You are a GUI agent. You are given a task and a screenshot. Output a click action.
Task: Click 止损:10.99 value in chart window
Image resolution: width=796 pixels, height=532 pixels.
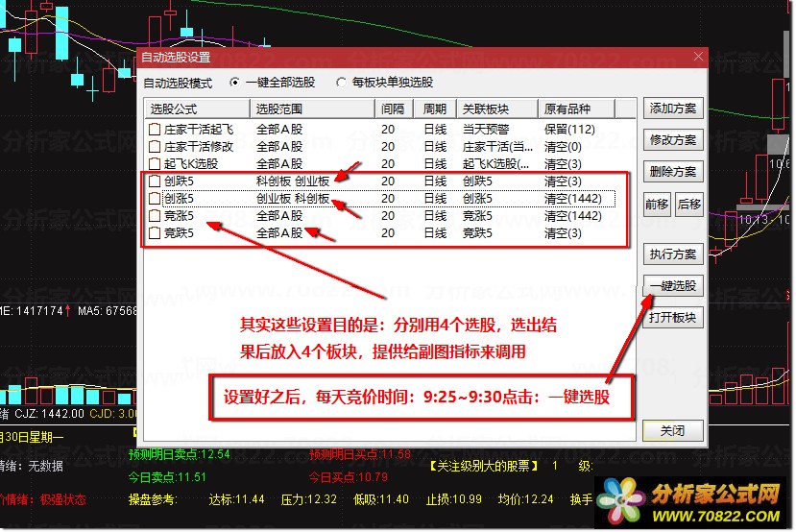[x=454, y=499]
